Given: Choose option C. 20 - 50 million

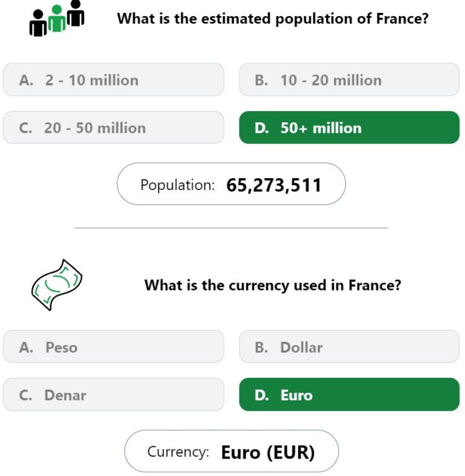Looking at the screenshot, I should 113,127.
